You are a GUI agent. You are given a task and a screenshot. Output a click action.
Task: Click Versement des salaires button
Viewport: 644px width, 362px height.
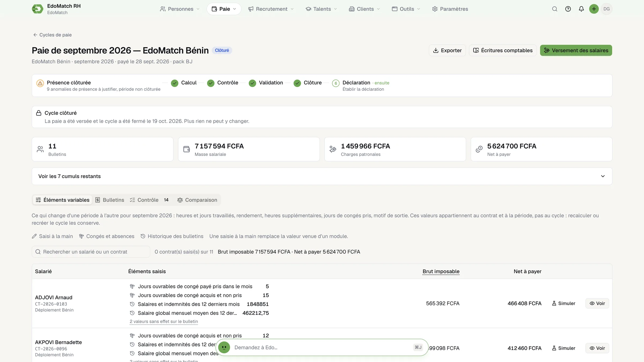pyautogui.click(x=576, y=50)
